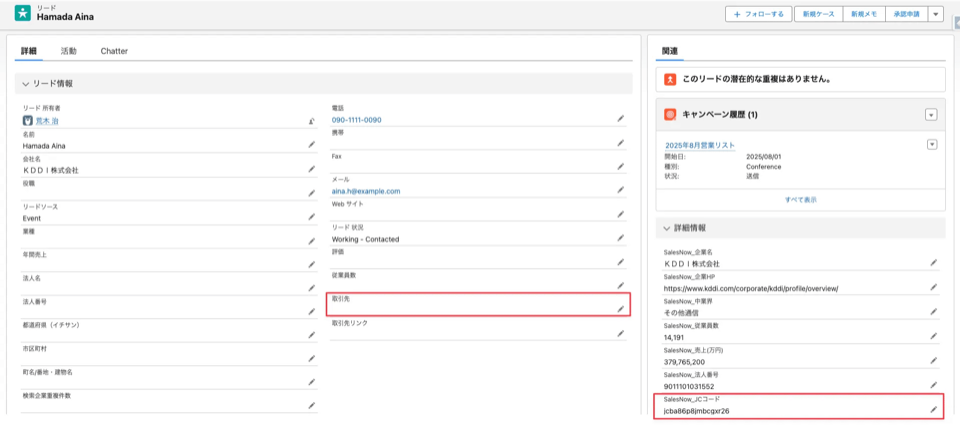Viewport: 960px width, 429px height.
Task: Edit リード 状況 using its pencil icon
Action: click(x=621, y=238)
